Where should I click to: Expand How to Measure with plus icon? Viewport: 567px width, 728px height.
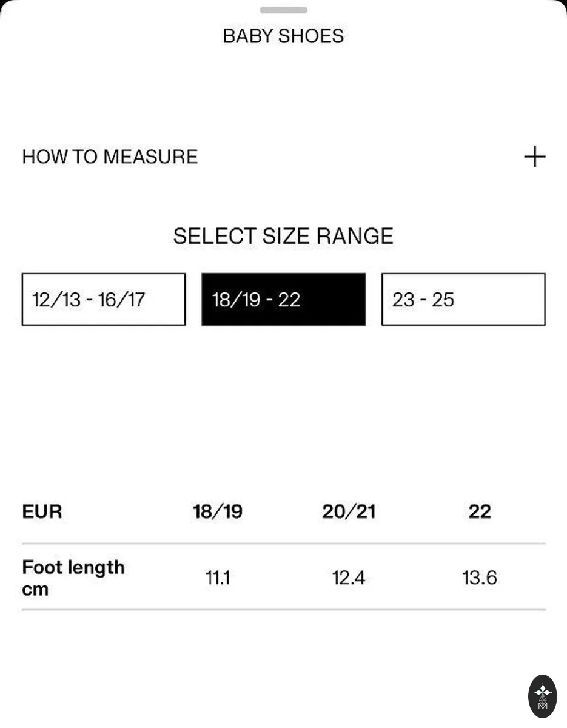coord(534,157)
